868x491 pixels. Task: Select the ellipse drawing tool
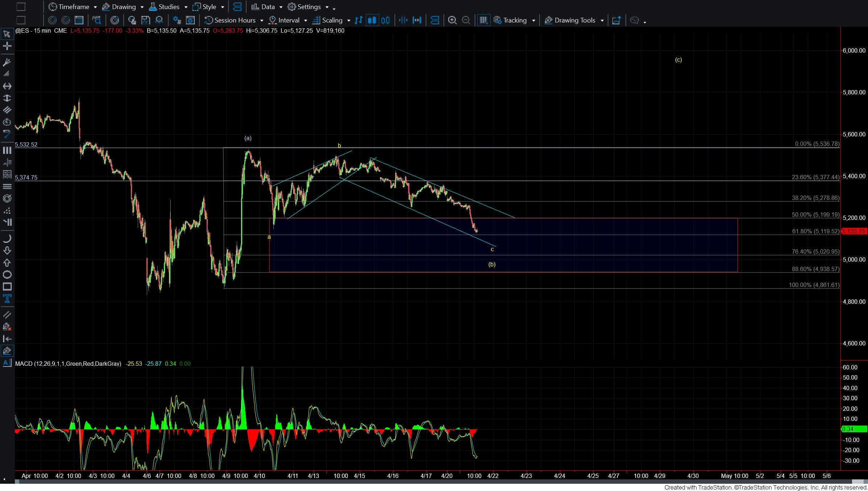(7, 274)
